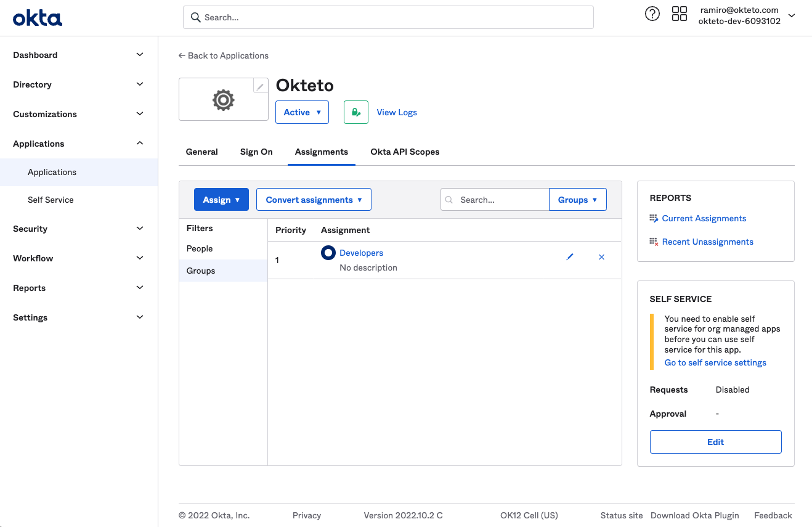
Task: Click the Edit button in the Self Service panel
Action: click(715, 442)
